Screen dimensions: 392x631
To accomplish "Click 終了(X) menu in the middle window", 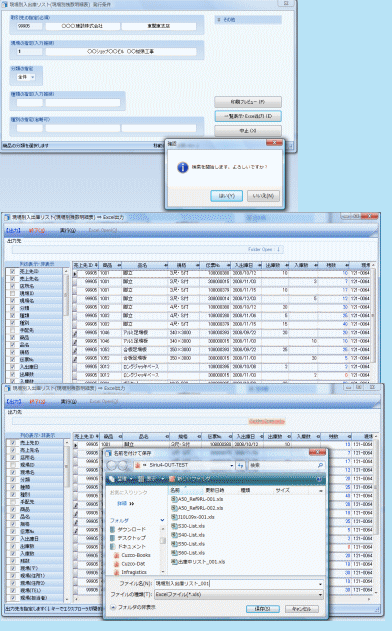I will click(37, 231).
